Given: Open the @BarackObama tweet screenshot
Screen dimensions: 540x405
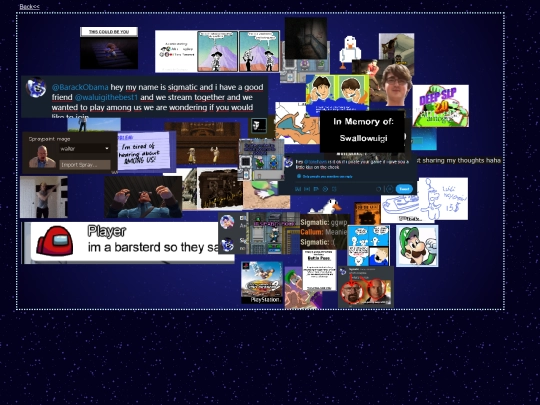Looking at the screenshot, I should pyautogui.click(x=145, y=97).
